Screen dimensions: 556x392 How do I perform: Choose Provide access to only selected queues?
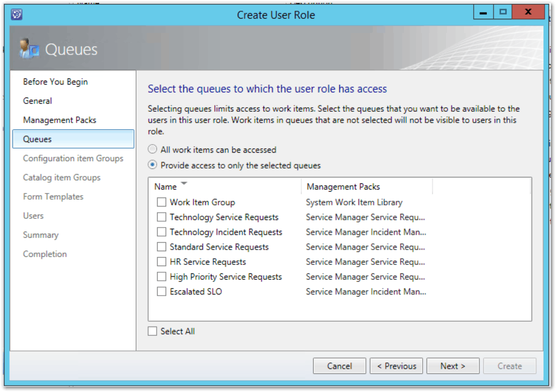coord(153,166)
